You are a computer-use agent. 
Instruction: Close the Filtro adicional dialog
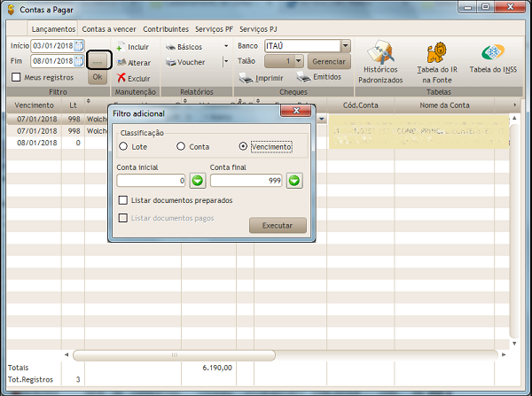(x=295, y=111)
